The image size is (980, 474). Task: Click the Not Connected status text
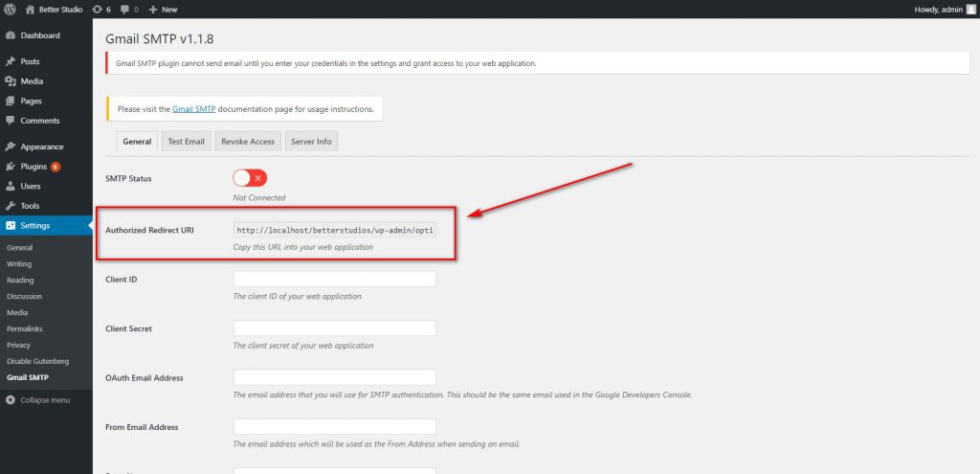(259, 197)
